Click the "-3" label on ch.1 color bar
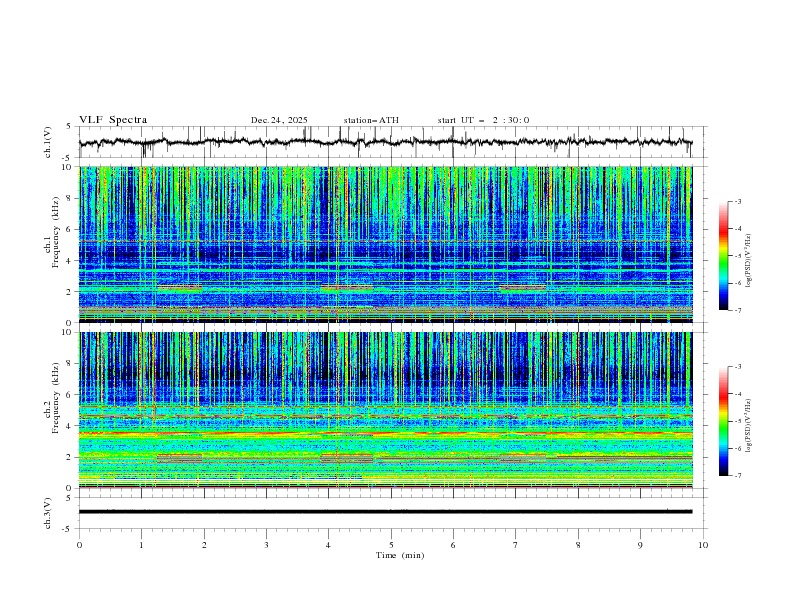The image size is (792, 612). 737,201
